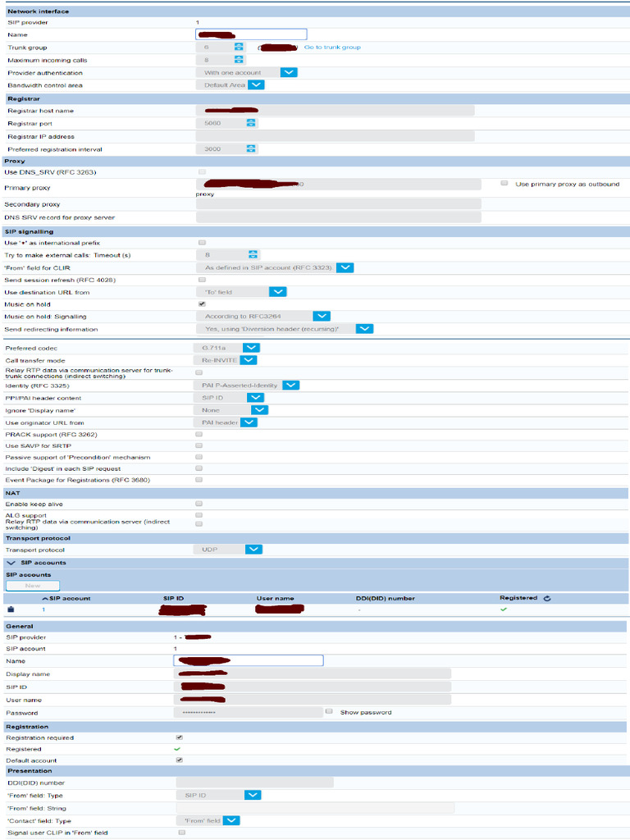
Task: Open Call transfer mode dropdown
Action: coord(249,360)
